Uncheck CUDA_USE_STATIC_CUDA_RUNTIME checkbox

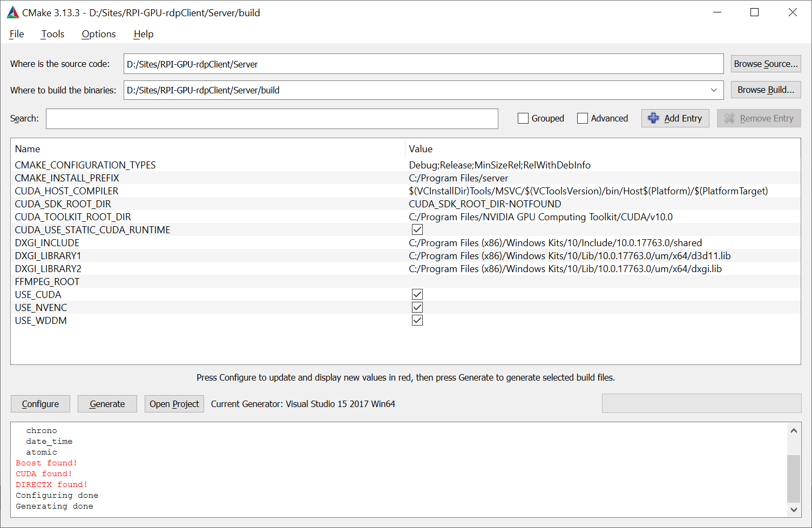(x=417, y=229)
